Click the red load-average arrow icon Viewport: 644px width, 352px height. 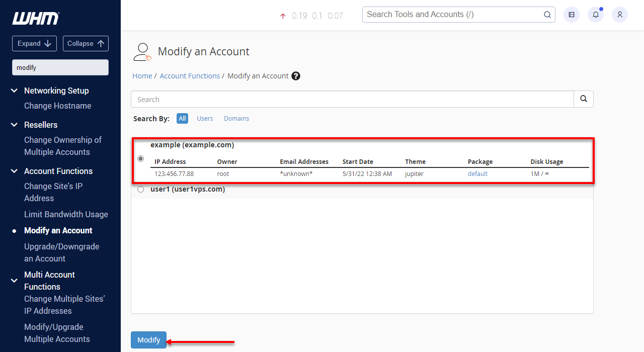tap(282, 16)
